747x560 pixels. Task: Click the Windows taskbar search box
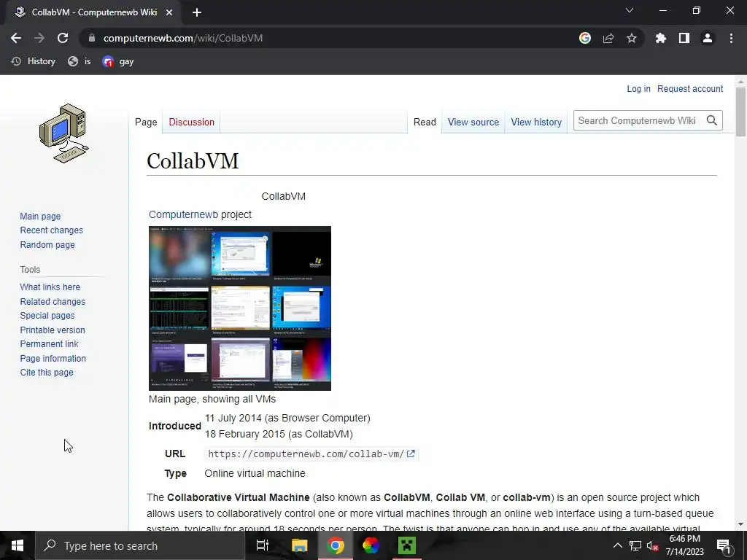139,545
